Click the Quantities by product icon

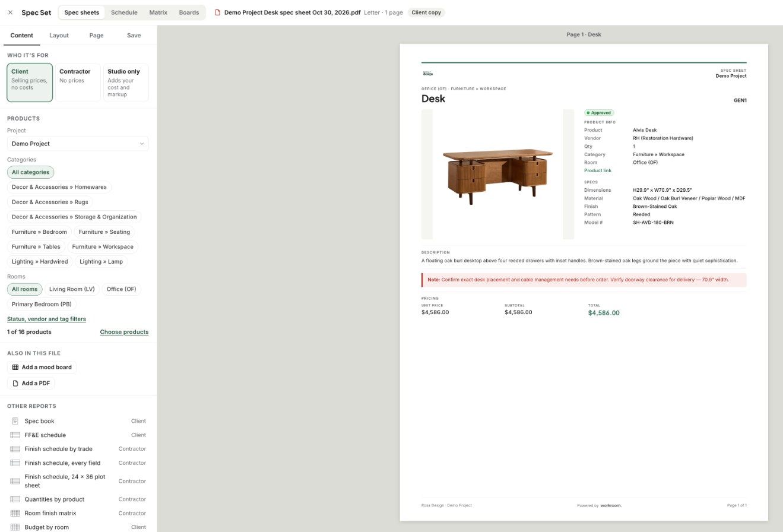[15, 499]
